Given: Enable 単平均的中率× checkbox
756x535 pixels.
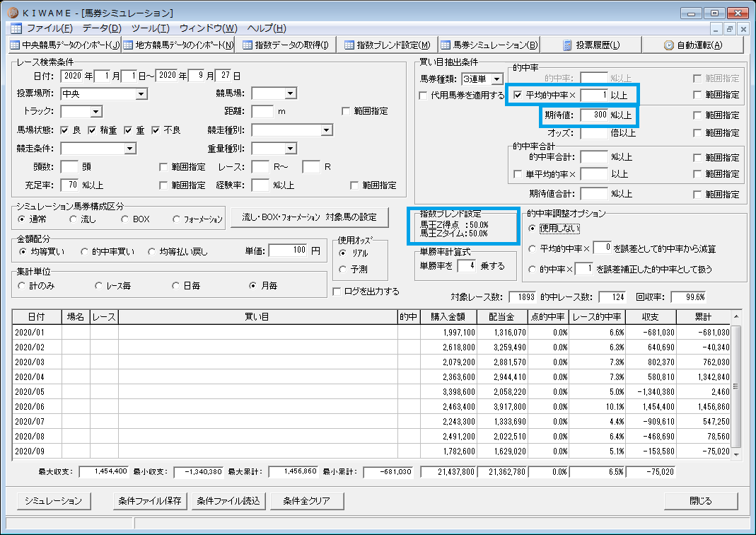Looking at the screenshot, I should 518,174.
